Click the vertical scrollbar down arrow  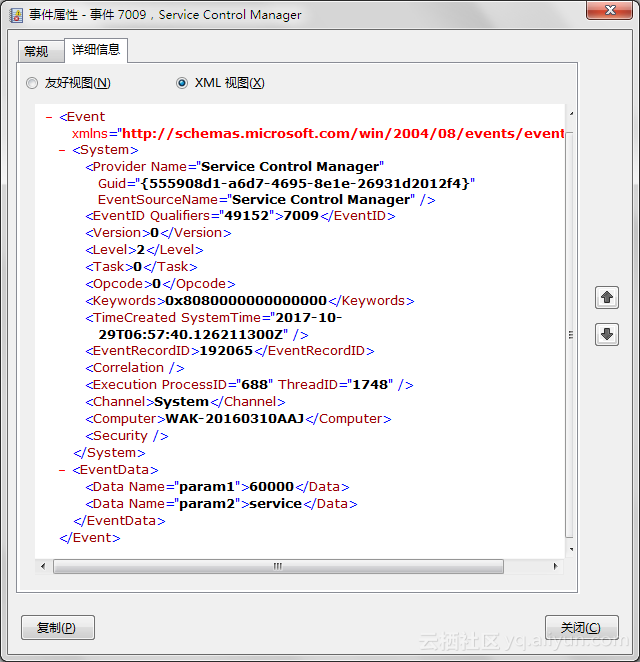click(571, 549)
